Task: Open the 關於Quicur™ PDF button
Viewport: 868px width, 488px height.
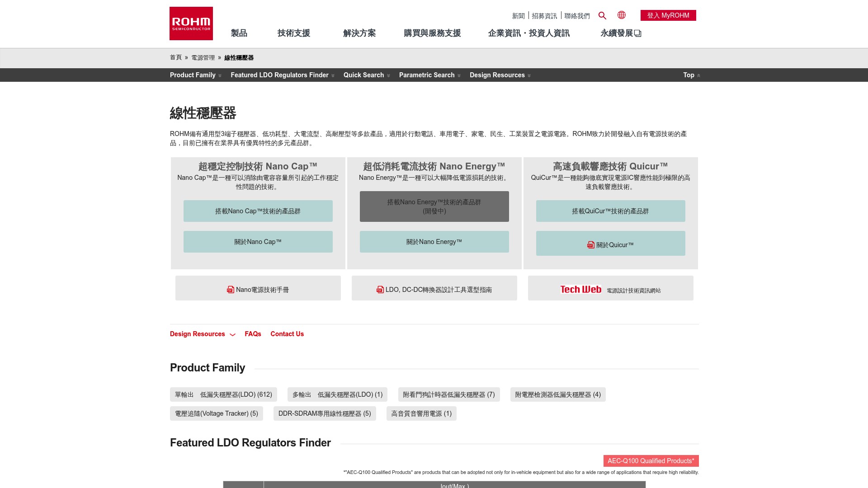Action: (611, 244)
